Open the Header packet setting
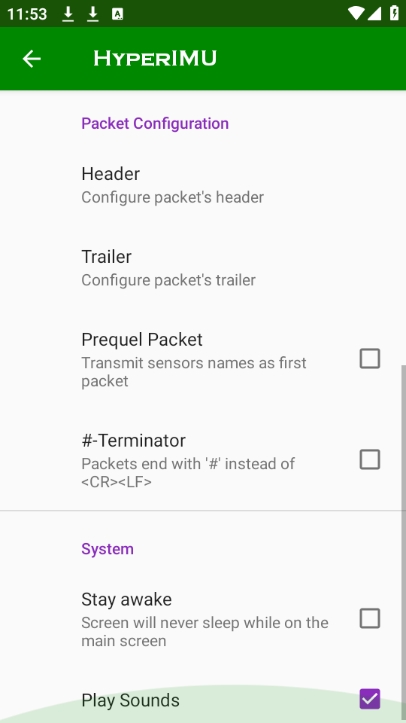This screenshot has height=723, width=406. coord(203,185)
